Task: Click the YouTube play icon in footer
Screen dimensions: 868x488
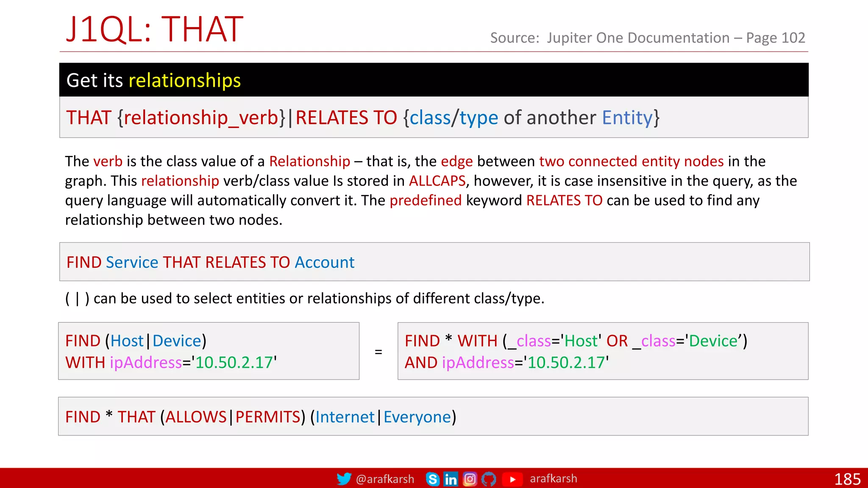Action: [x=512, y=479]
